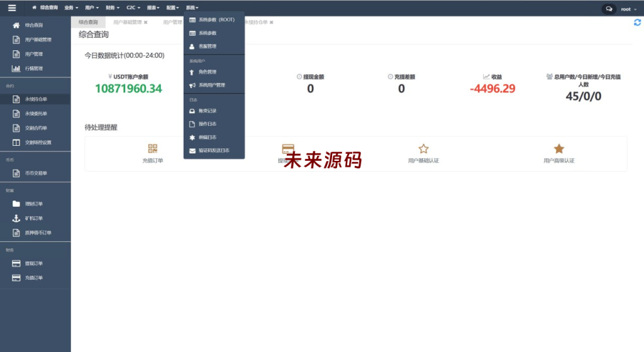The height and width of the screenshot is (352, 644).
Task: Close the 永续持仓单 tab
Action: (x=271, y=22)
